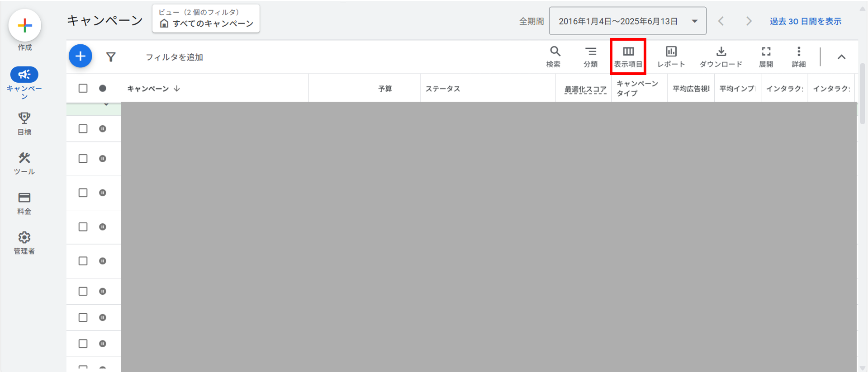Click 平均広告視聴 column header

click(691, 89)
